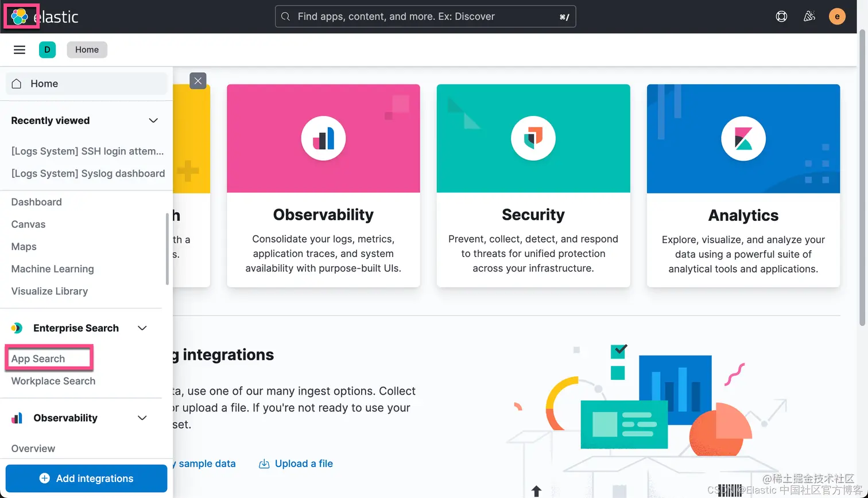This screenshot has width=868, height=498.
Task: Click the Upload a file icon
Action: coord(264,464)
